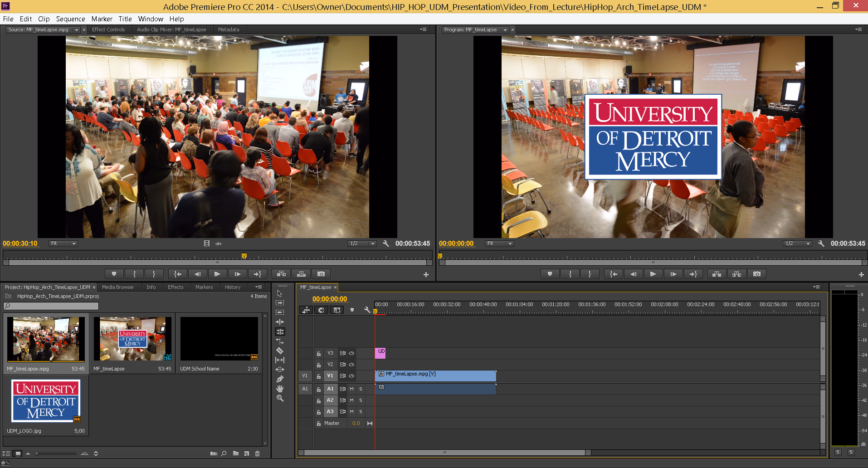The height and width of the screenshot is (468, 868).
Task: Click Source monitor playhead marker
Action: (244, 256)
